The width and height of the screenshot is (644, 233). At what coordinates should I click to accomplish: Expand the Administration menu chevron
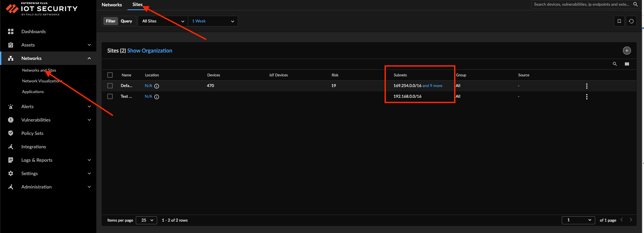(x=89, y=187)
